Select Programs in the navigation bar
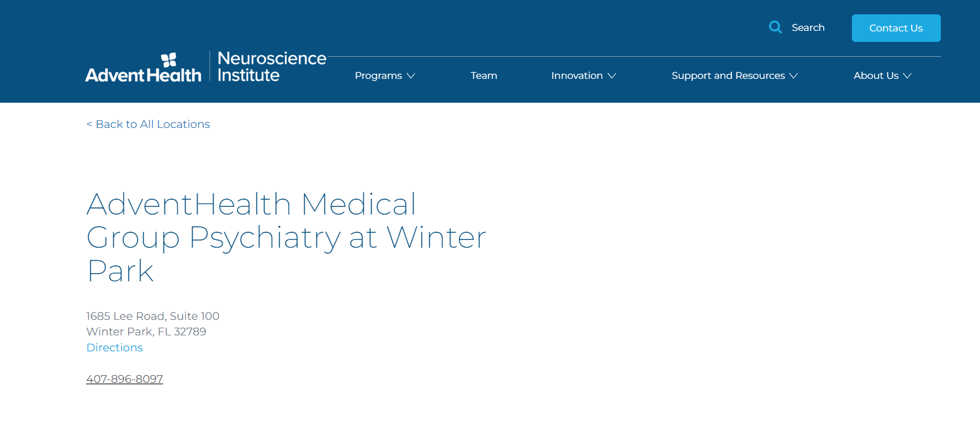 [378, 76]
